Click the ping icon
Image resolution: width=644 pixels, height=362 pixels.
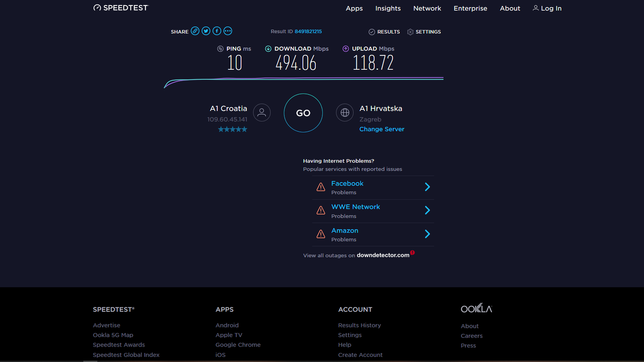pos(220,49)
